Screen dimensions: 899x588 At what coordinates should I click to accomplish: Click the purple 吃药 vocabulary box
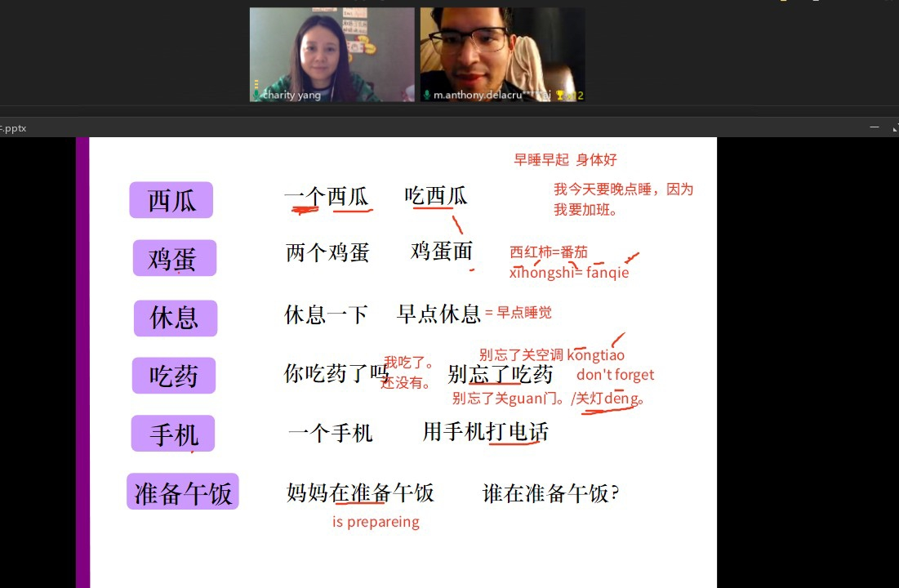pyautogui.click(x=174, y=376)
